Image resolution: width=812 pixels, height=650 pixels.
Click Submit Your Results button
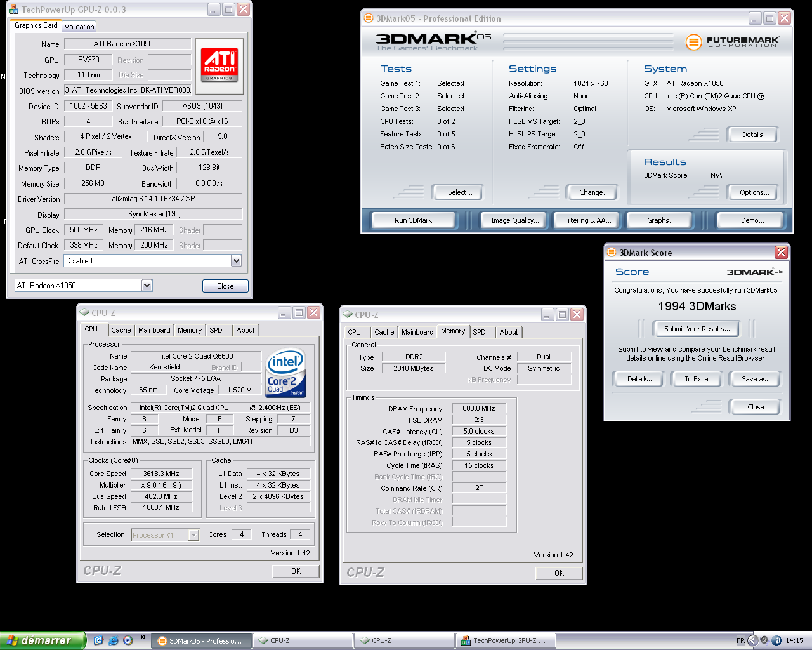tap(697, 329)
